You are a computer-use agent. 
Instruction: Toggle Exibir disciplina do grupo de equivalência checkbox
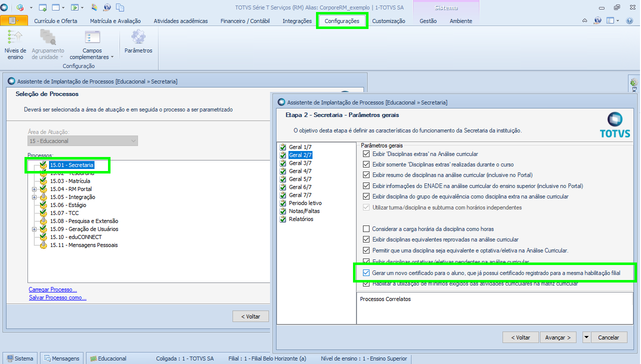[x=366, y=196]
